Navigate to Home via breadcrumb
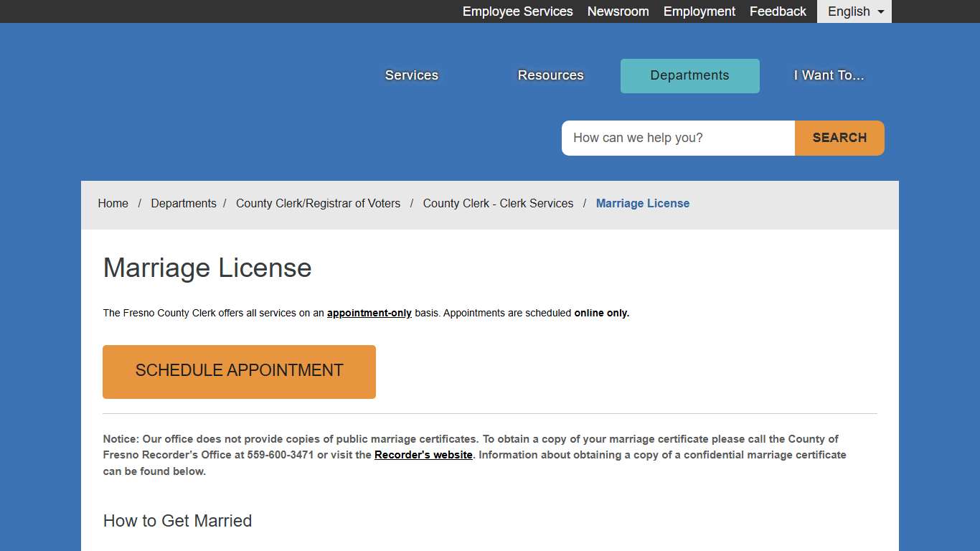 113,203
